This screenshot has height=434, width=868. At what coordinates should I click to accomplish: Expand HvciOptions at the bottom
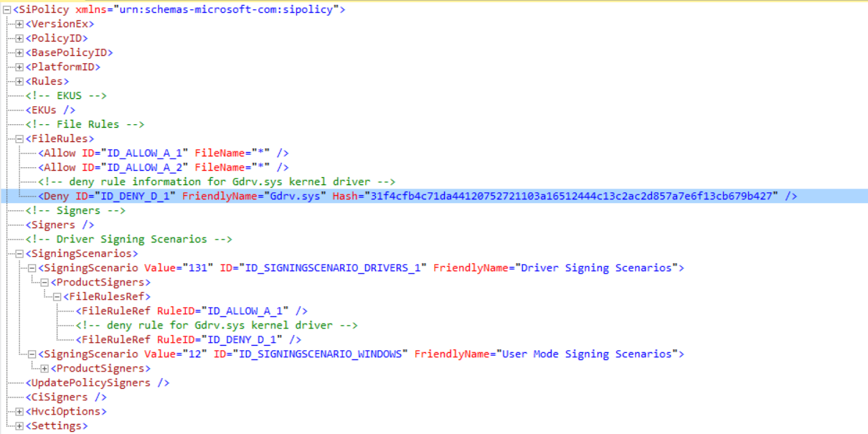[18, 411]
